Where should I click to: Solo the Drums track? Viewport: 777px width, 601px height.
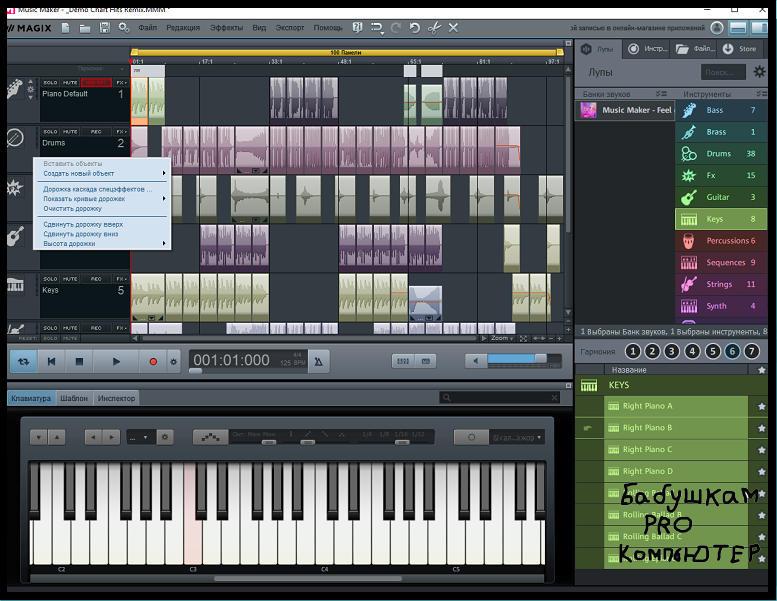click(x=51, y=132)
